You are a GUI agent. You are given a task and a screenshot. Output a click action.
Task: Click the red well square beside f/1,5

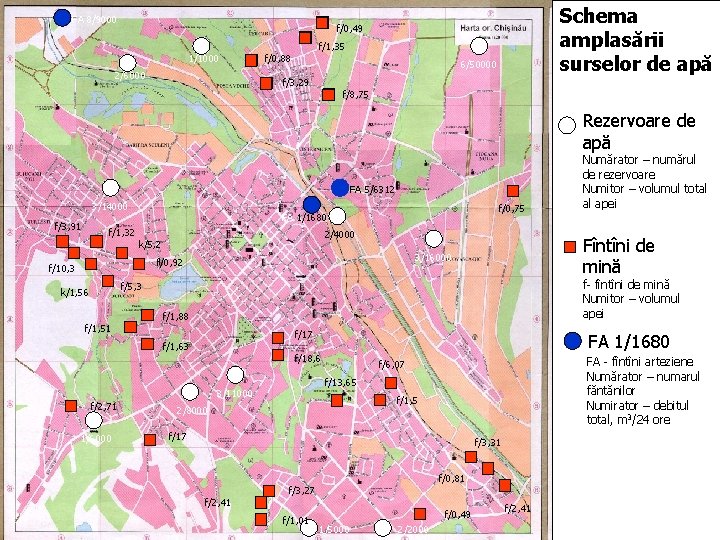[x=380, y=399]
